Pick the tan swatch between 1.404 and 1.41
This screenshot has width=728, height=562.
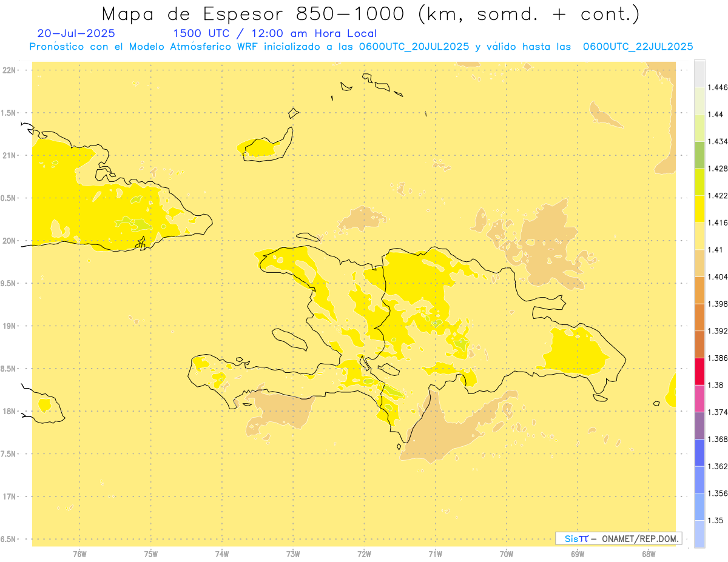coord(699,263)
